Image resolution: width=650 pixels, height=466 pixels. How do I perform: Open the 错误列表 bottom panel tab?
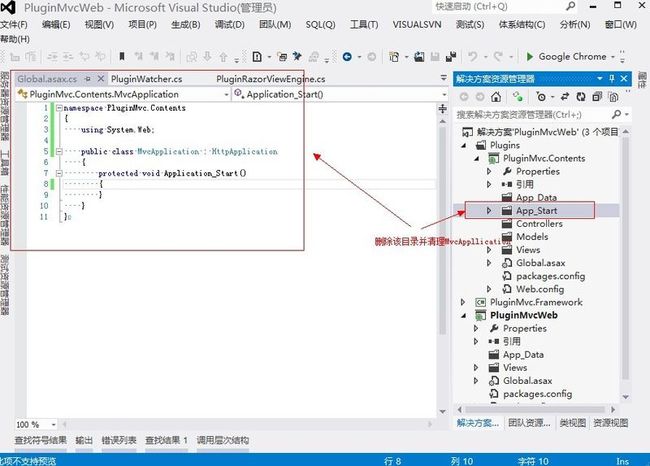(119, 440)
